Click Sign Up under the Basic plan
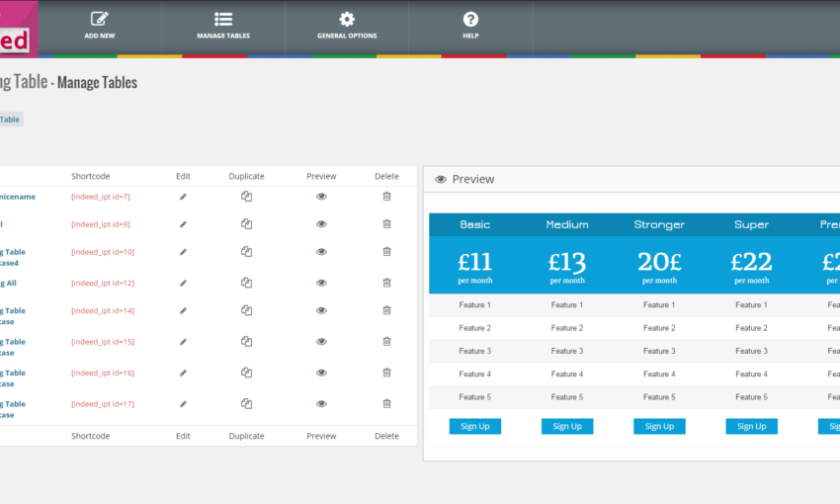The image size is (840, 504). click(475, 427)
